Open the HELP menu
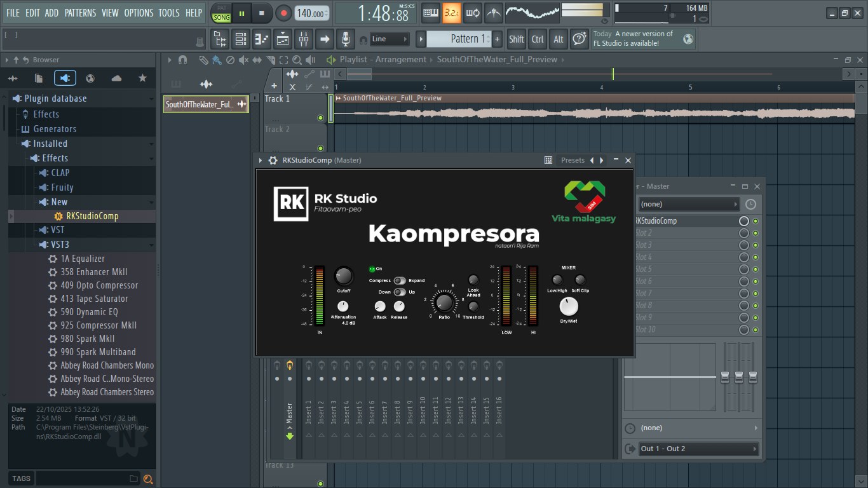Viewport: 868px width, 488px height. click(193, 13)
